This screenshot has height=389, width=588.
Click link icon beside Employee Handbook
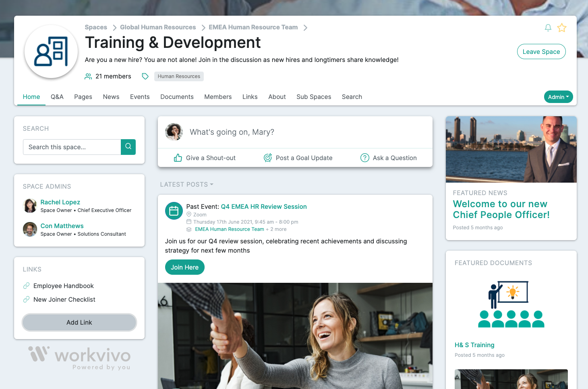point(26,286)
